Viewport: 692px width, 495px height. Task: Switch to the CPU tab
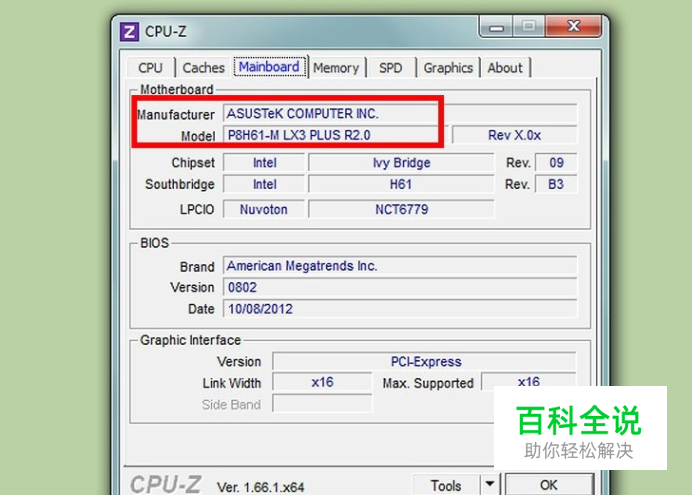pyautogui.click(x=150, y=68)
